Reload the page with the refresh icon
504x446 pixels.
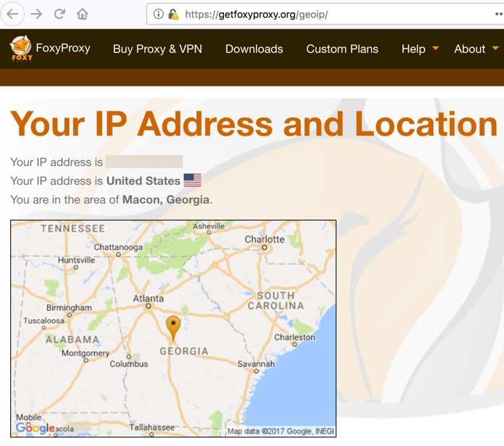pyautogui.click(x=59, y=14)
